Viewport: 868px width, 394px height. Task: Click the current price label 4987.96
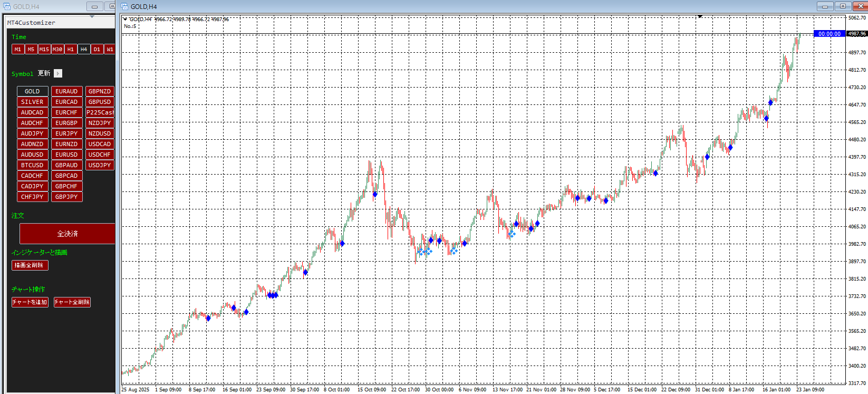856,34
